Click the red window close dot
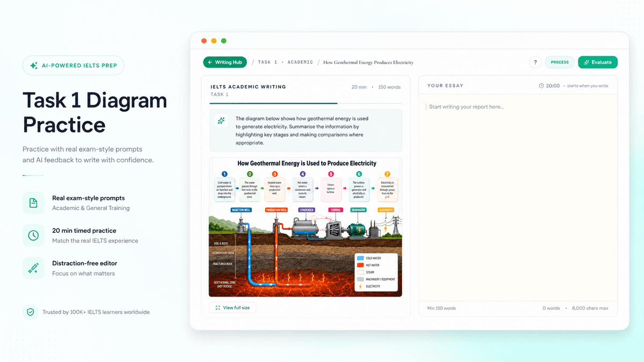Viewport: 644px width, 362px height. (x=204, y=41)
